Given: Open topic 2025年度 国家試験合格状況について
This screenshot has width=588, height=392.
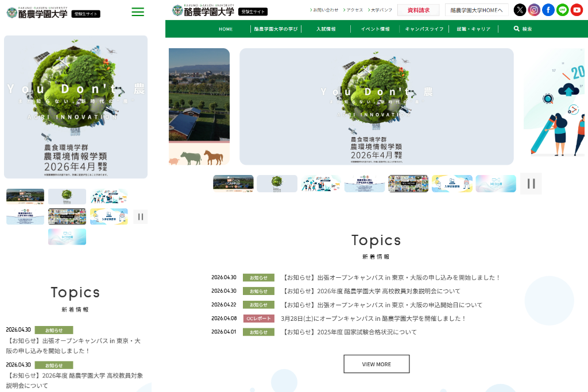Looking at the screenshot, I should pos(349,332).
